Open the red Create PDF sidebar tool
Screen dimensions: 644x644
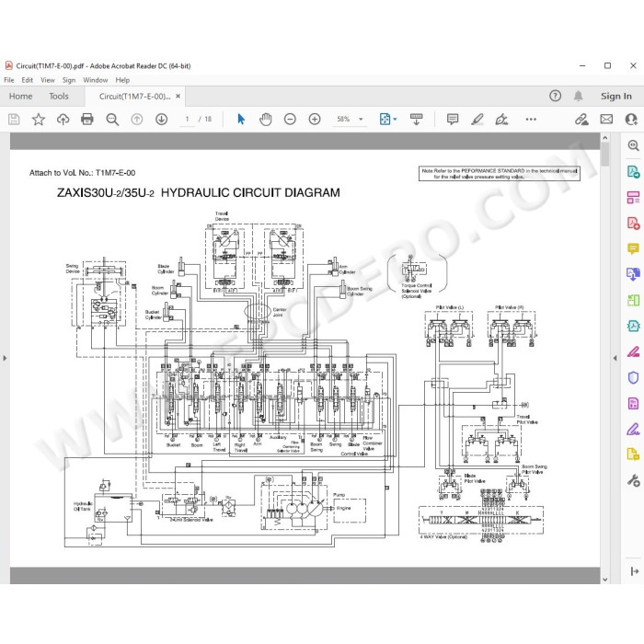pos(633,223)
